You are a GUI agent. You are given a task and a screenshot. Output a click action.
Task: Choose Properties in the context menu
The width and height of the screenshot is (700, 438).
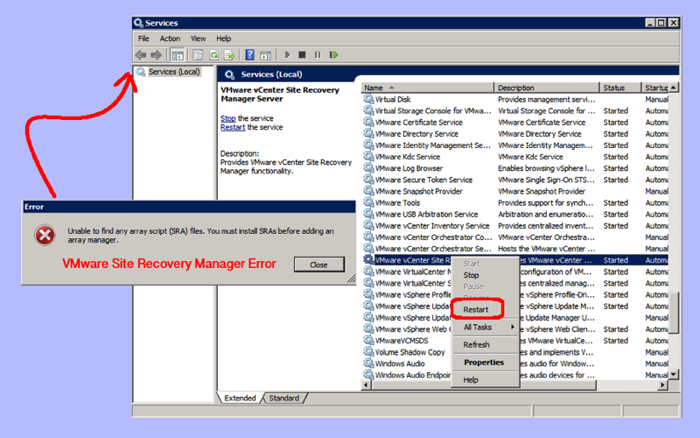point(483,362)
